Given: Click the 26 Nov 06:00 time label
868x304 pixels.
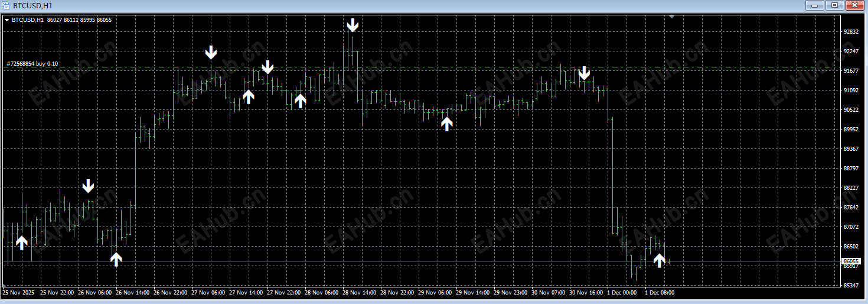Looking at the screenshot, I should [x=95, y=293].
